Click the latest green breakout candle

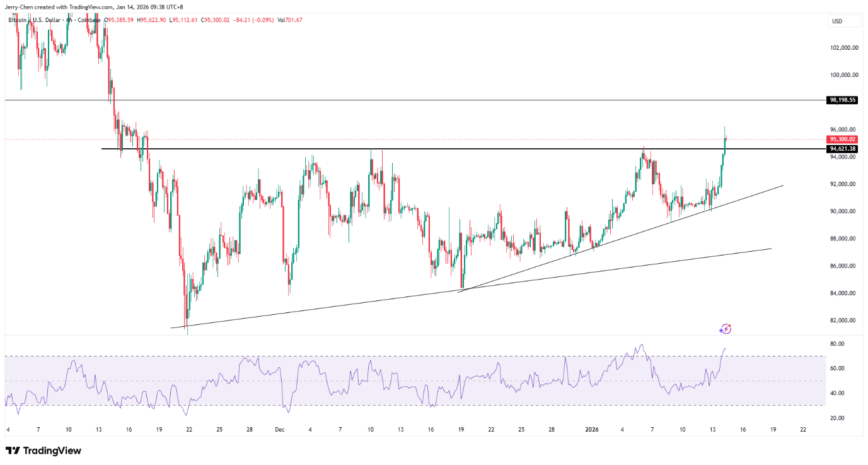click(x=724, y=145)
